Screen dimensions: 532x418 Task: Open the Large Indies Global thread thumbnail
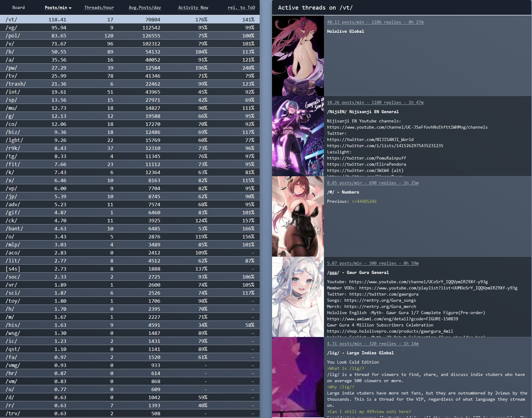tap(298, 377)
